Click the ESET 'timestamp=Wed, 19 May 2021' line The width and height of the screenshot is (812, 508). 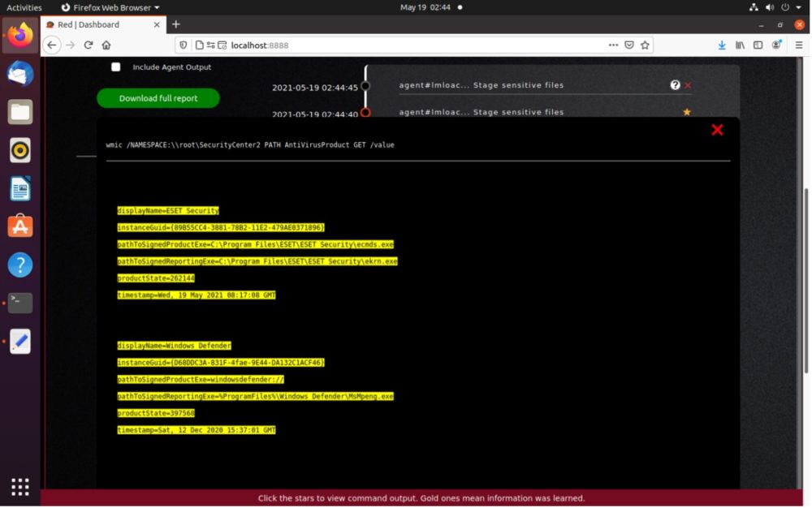(197, 295)
